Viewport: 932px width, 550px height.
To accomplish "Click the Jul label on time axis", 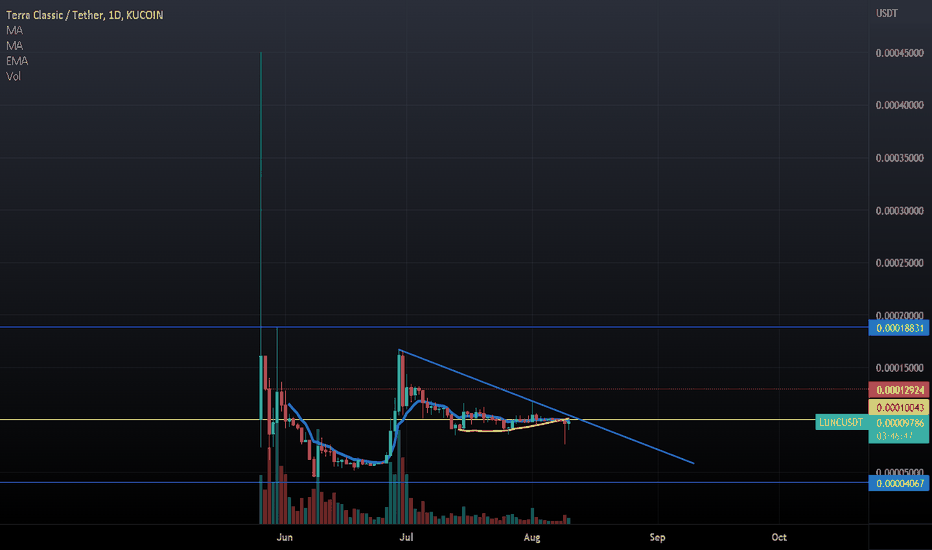I will (x=406, y=538).
